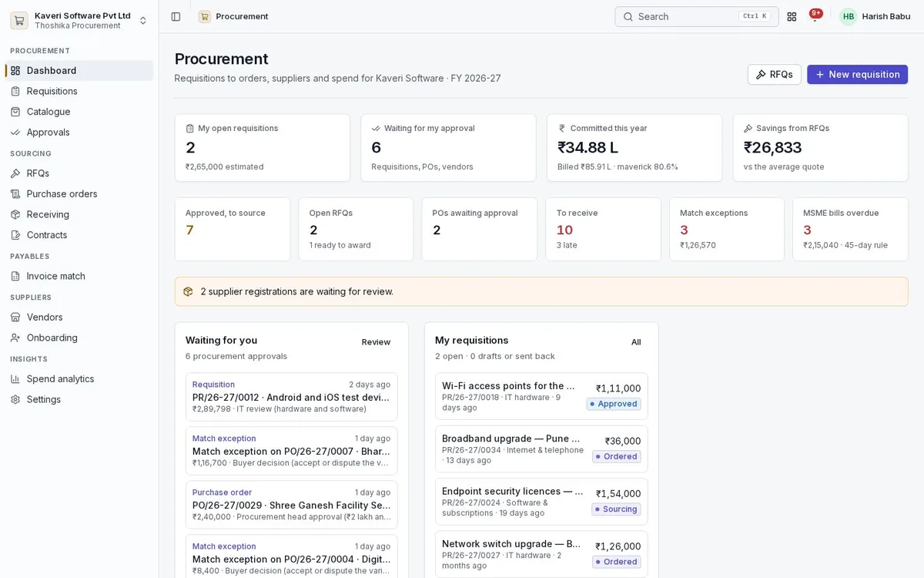924x578 pixels.
Task: Click the Invoice match sidebar icon
Action: pyautogui.click(x=15, y=276)
